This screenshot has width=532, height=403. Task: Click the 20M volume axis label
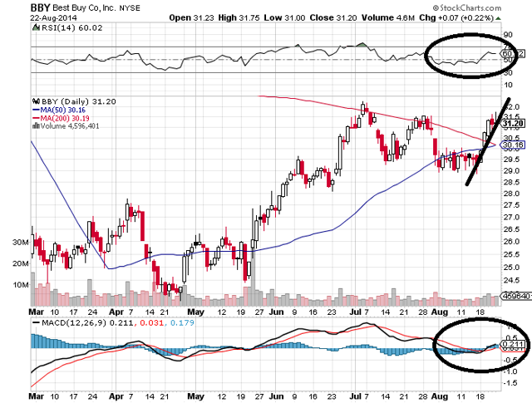pyautogui.click(x=21, y=263)
